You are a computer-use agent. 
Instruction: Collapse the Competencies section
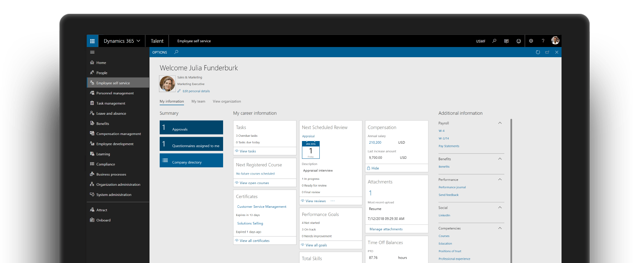pos(500,228)
